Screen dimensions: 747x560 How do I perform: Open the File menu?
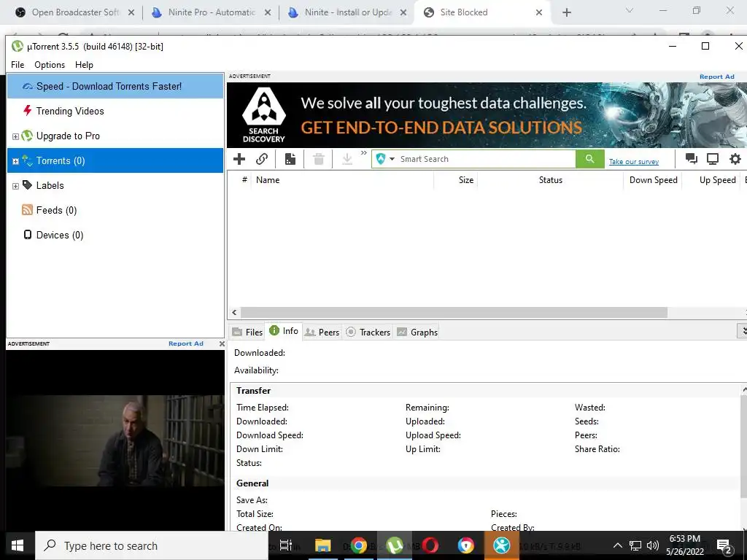(x=18, y=65)
